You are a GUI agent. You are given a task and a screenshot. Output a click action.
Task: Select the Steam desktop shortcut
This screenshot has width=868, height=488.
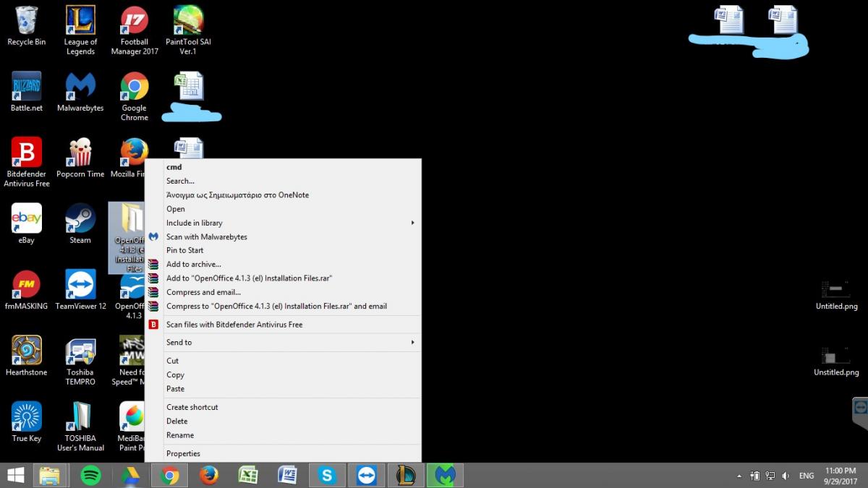click(x=80, y=224)
